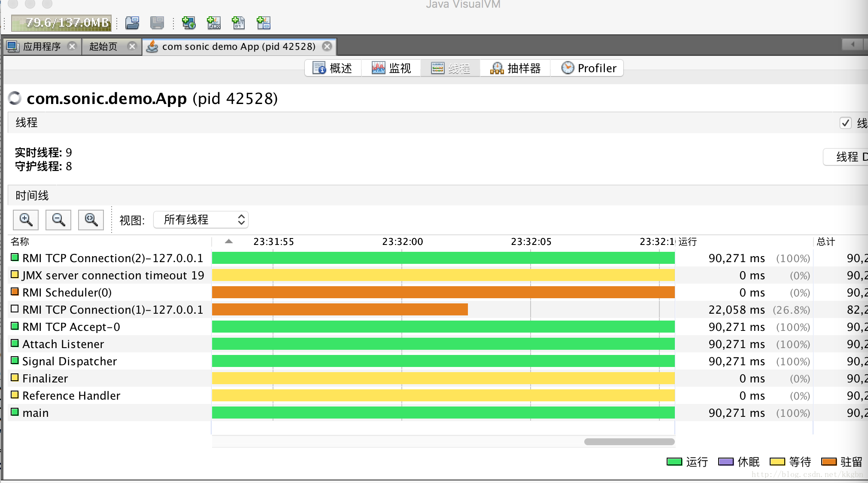Click the yellow state icon of Finalizer thread
Screen dimensions: 868x483
click(x=15, y=378)
